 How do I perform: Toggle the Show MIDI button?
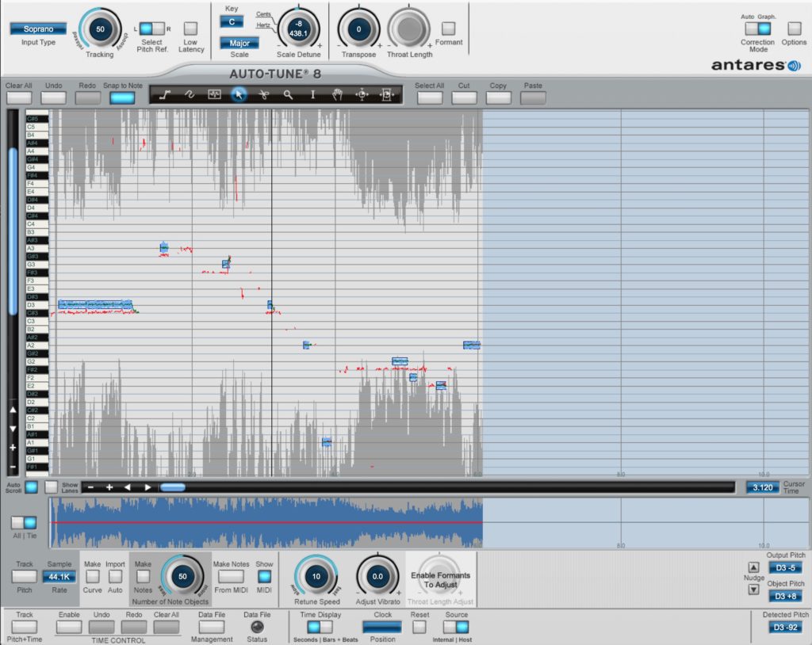point(264,576)
